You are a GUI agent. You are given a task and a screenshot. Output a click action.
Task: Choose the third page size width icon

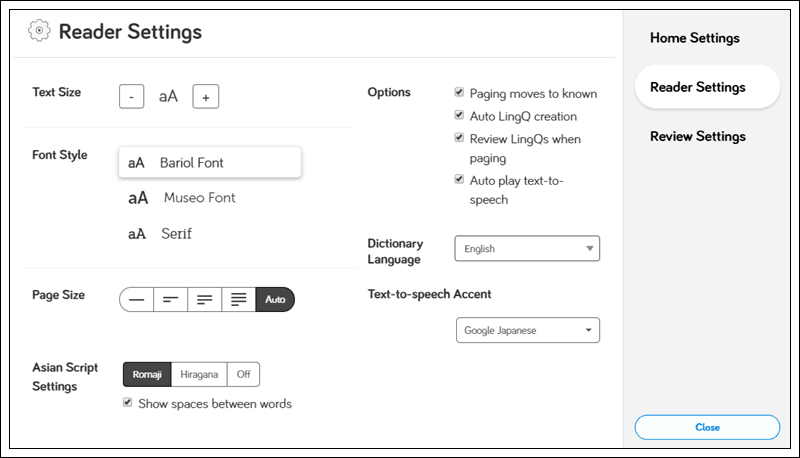point(204,299)
